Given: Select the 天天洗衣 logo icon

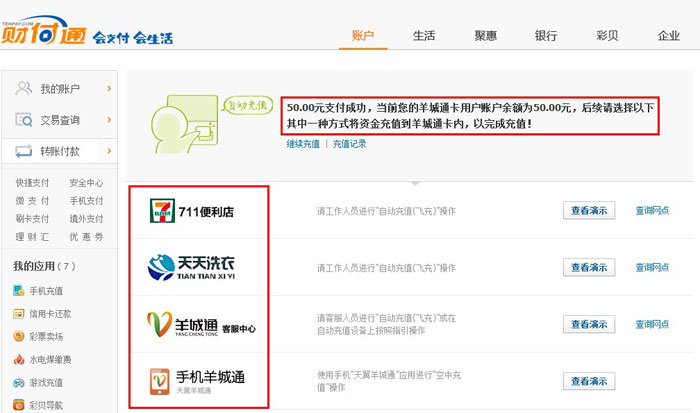Looking at the screenshot, I should click(163, 267).
